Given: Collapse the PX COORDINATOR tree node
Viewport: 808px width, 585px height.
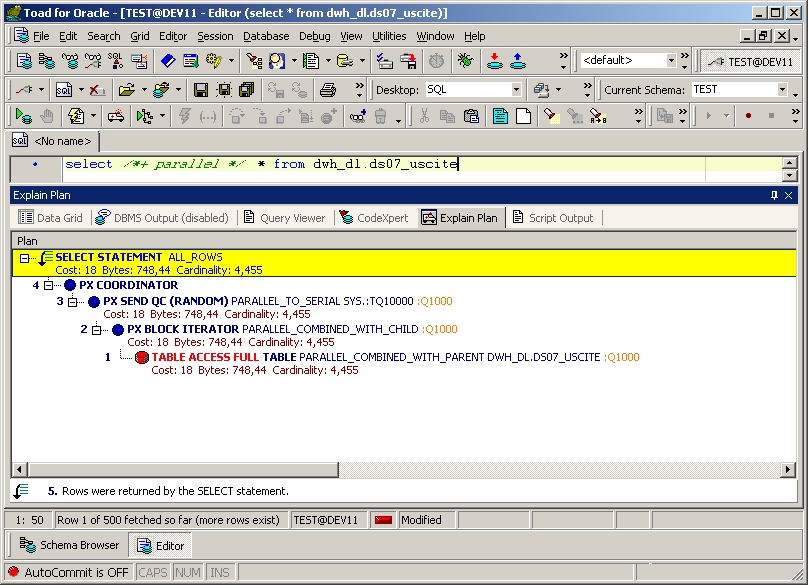Looking at the screenshot, I should [48, 285].
